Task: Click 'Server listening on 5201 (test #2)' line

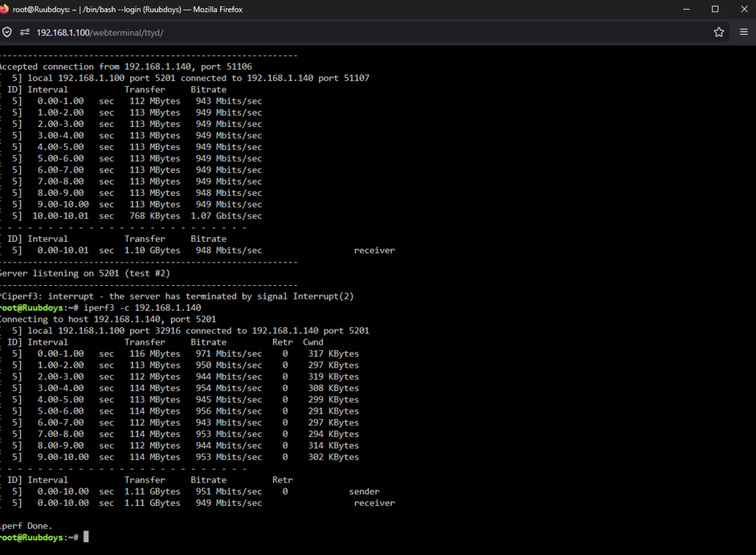Action: [x=85, y=274]
